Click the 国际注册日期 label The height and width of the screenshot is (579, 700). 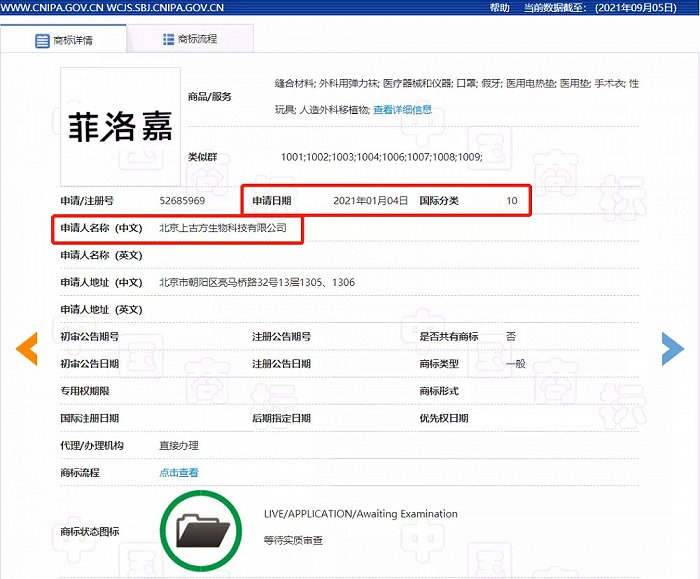pyautogui.click(x=89, y=418)
